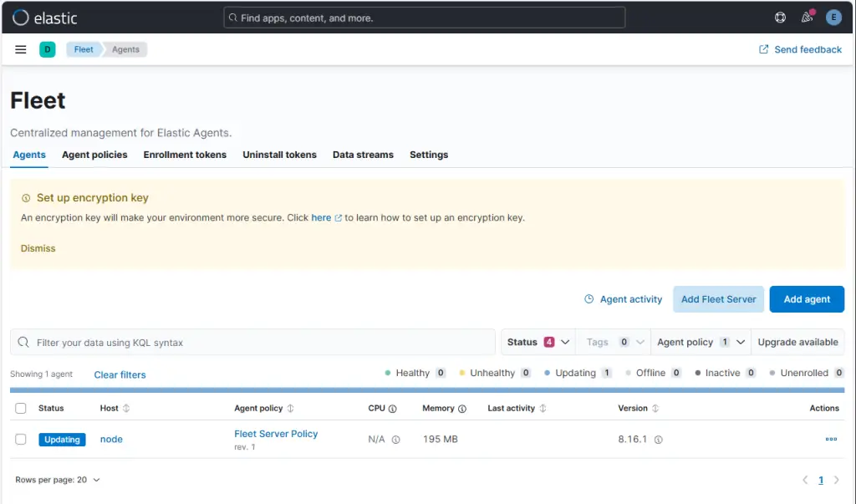856x504 pixels.
Task: Click Fleet breadcrumb
Action: pos(84,49)
